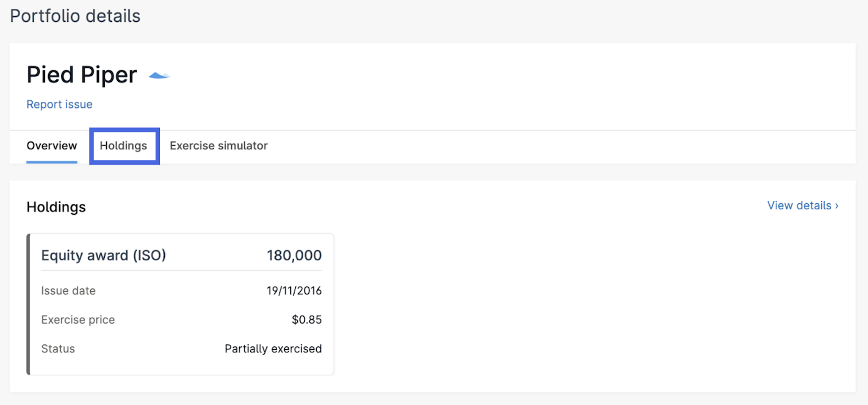Click the divider line under Equity award title

[181, 270]
